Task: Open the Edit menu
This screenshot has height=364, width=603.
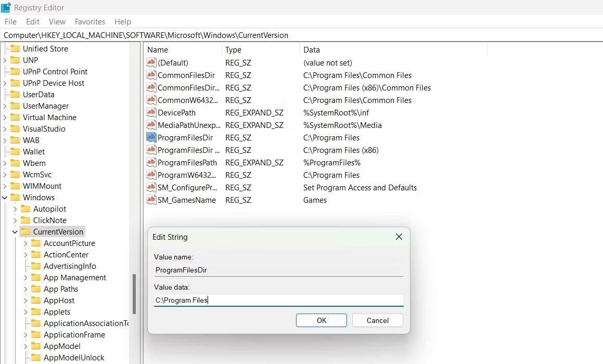Action: [x=32, y=21]
